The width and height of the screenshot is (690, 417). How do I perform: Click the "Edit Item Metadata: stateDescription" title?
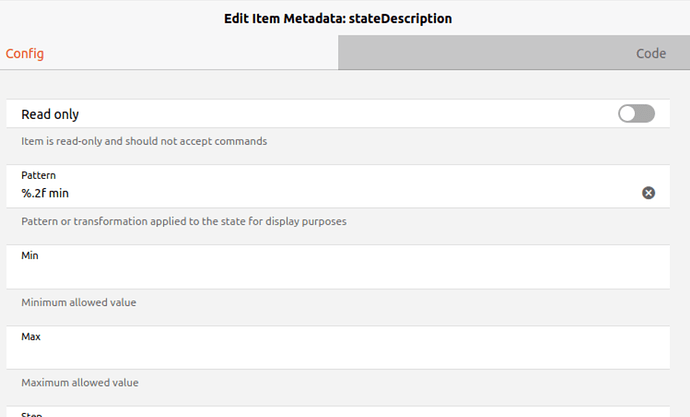pyautogui.click(x=344, y=17)
